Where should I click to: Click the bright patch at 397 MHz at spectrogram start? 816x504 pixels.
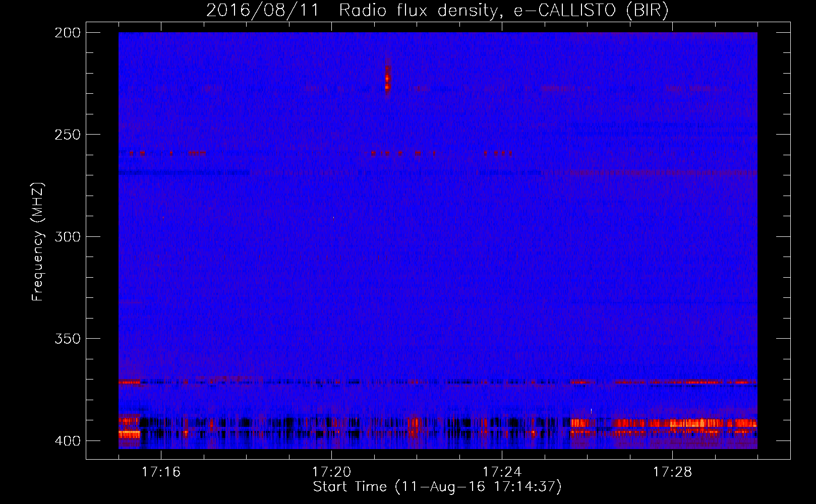tap(129, 434)
